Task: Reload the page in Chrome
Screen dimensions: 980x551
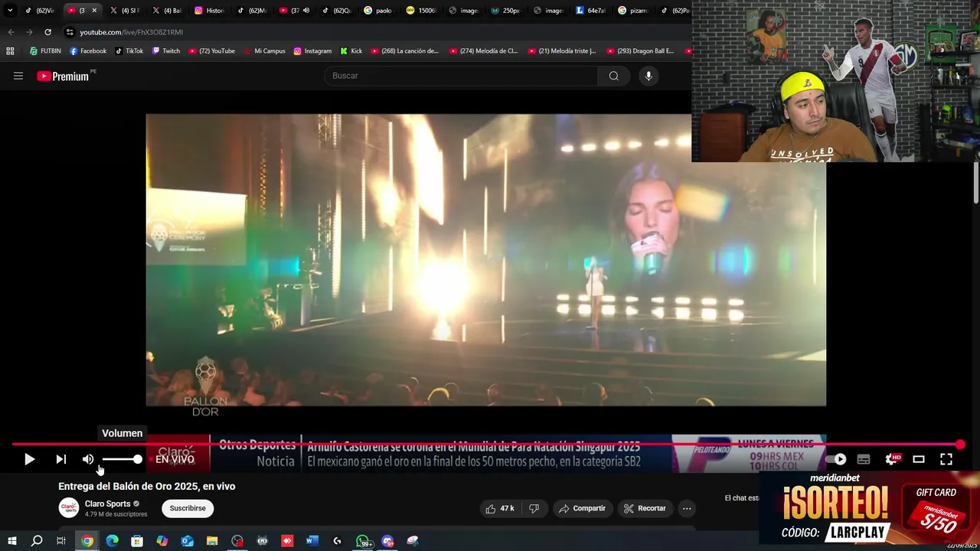Action: coord(47,32)
